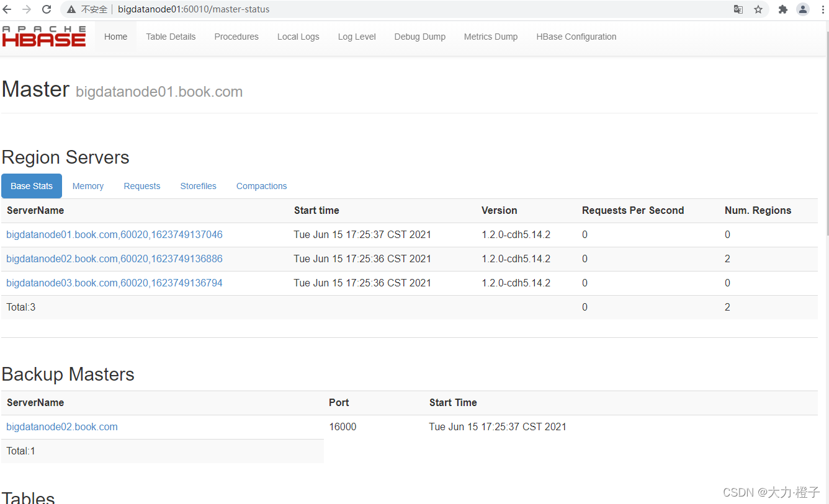
Task: Click the browser back arrow
Action: [x=7, y=9]
